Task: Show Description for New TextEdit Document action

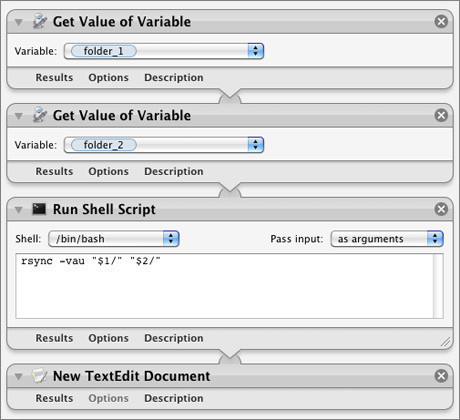Action: (174, 398)
